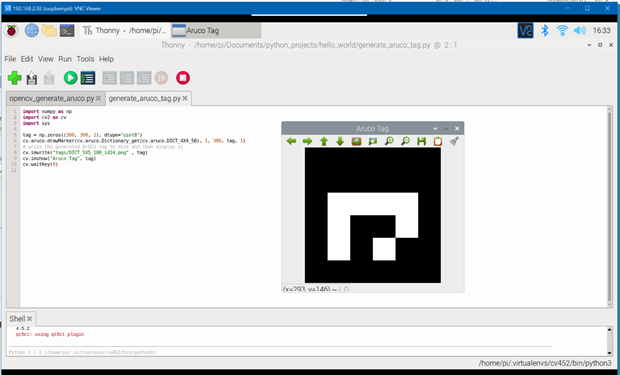Stop the running program with red button
Image resolution: width=620 pixels, height=375 pixels.
click(x=183, y=78)
